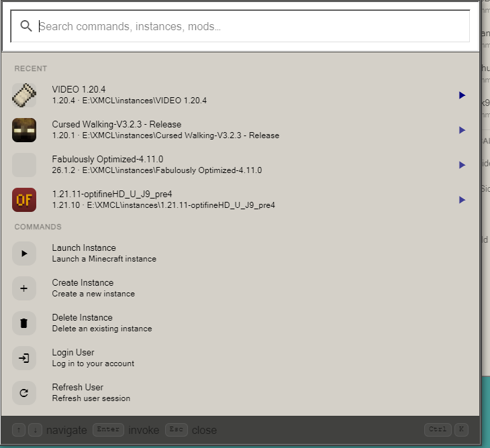Select the VIDEO 1.20.4 title text
Image resolution: width=490 pixels, height=448 pixels.
[79, 90]
